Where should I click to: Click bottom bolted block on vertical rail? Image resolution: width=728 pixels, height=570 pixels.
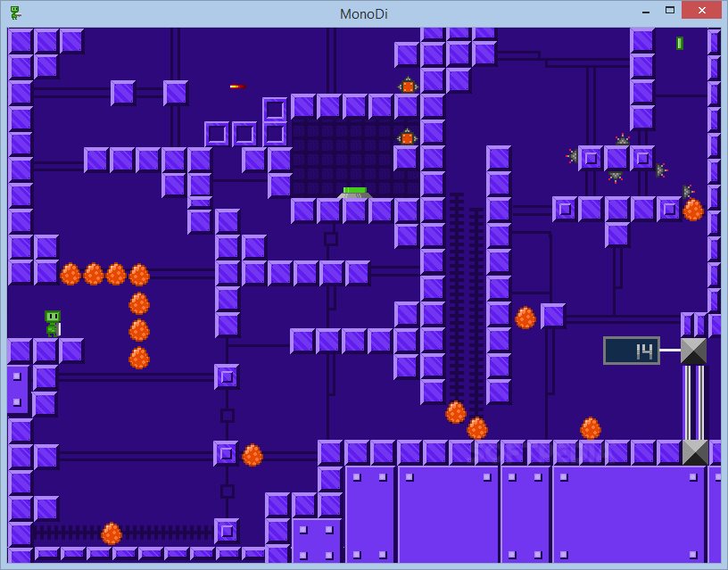click(227, 531)
